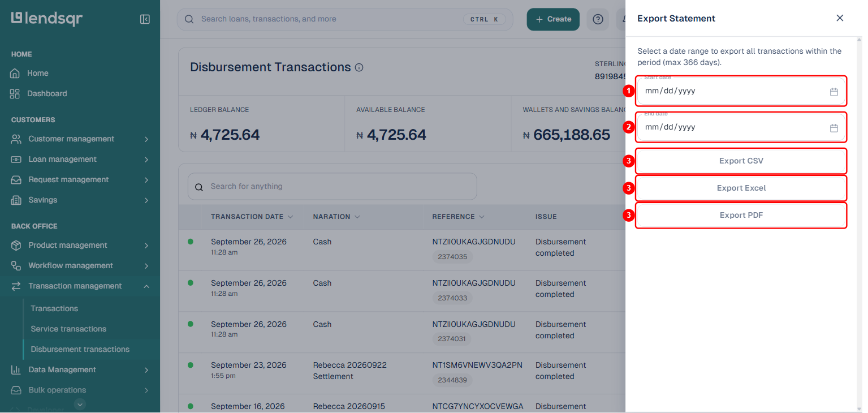The height and width of the screenshot is (413, 868).
Task: Open the Start date calendar icon
Action: pos(834,92)
